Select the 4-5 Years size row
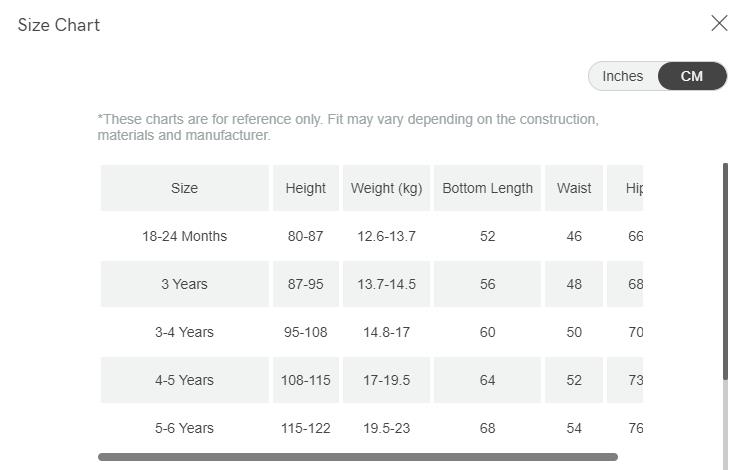The height and width of the screenshot is (470, 739). (x=185, y=380)
